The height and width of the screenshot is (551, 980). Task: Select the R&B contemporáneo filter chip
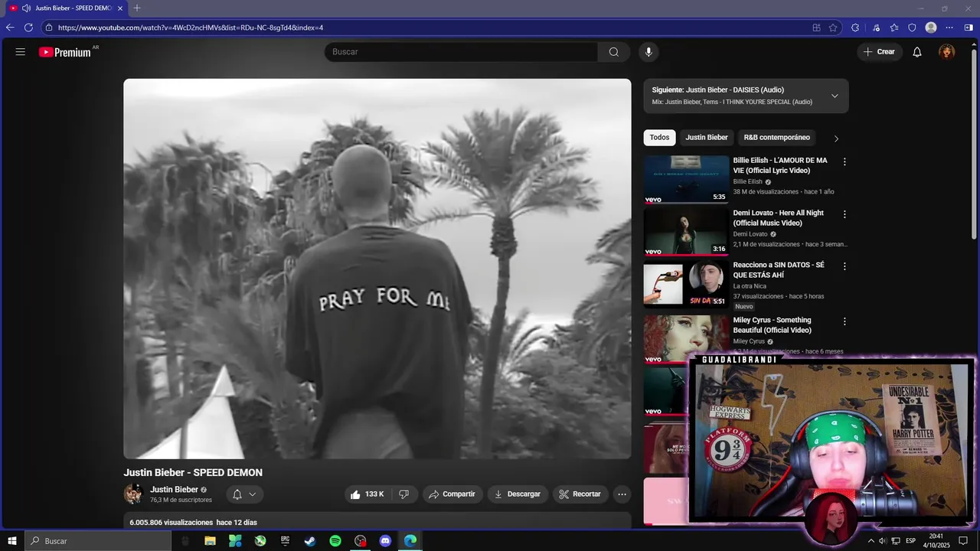click(x=776, y=138)
